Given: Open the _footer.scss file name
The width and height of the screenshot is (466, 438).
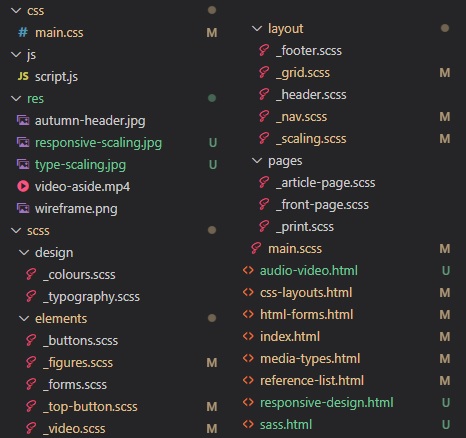Looking at the screenshot, I should tap(309, 51).
